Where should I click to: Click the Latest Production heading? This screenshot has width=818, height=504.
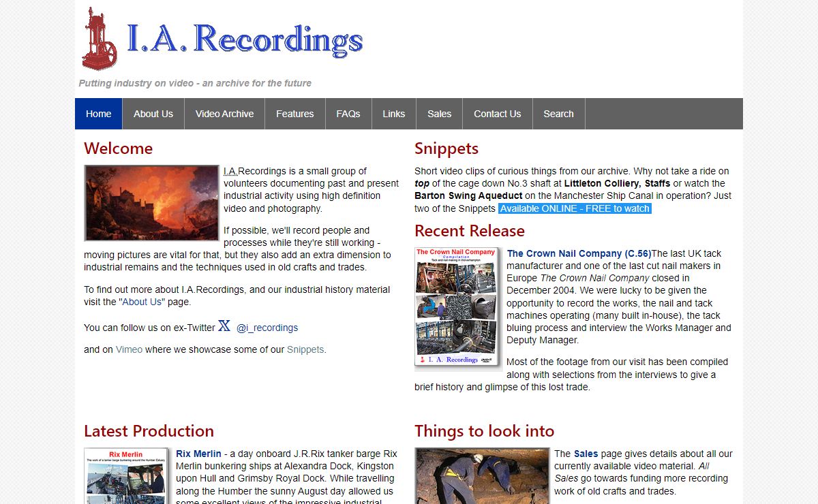pyautogui.click(x=149, y=431)
